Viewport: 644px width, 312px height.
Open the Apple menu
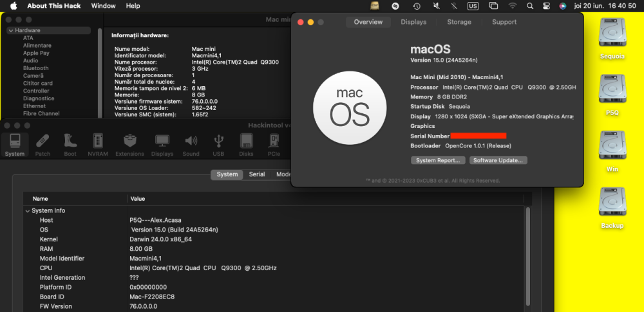tap(14, 6)
